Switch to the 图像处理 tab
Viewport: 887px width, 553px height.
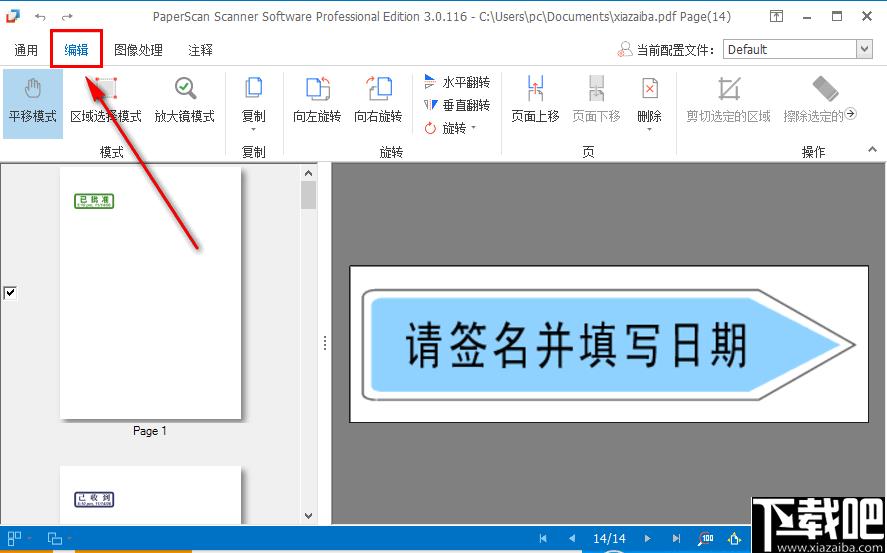click(139, 50)
